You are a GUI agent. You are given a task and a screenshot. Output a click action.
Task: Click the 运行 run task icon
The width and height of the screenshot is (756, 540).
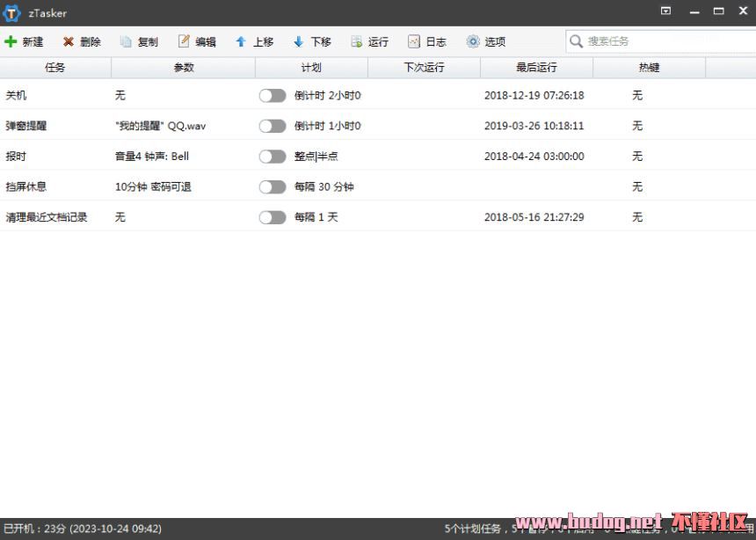(x=357, y=42)
